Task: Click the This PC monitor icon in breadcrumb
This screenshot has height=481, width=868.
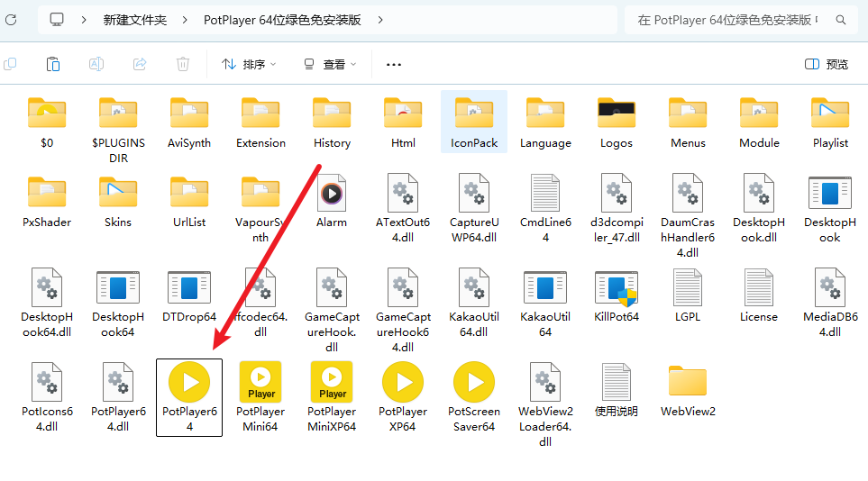Action: pos(57,20)
